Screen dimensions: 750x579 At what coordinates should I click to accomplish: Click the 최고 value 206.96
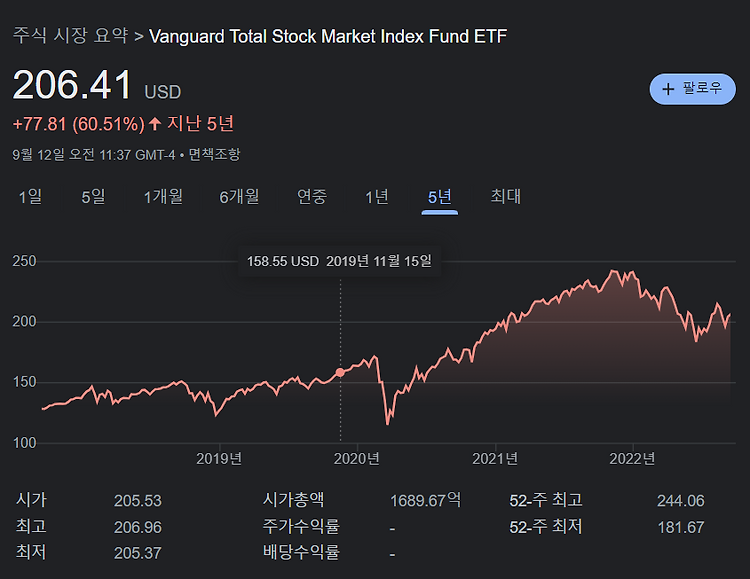(138, 527)
